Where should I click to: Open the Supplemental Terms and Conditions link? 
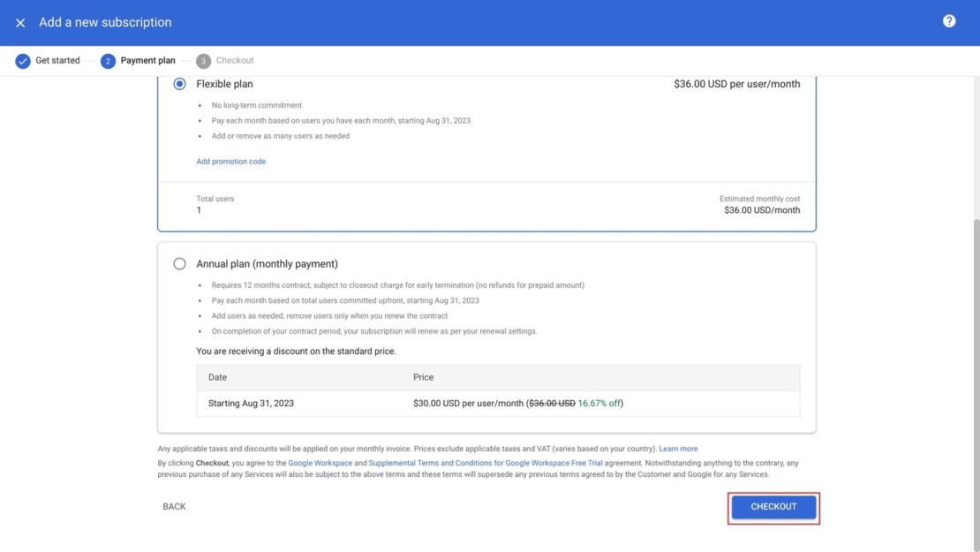click(x=472, y=462)
